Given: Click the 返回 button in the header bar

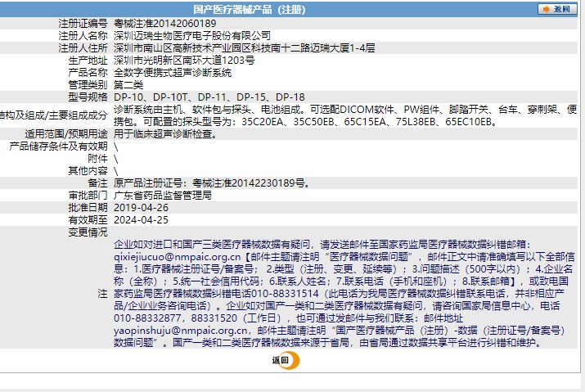Looking at the screenshot, I should (x=557, y=9).
